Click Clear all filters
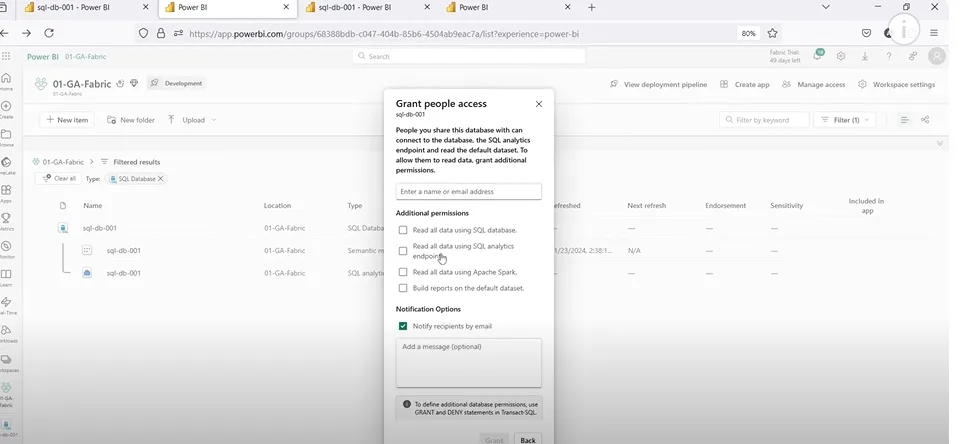Image resolution: width=973 pixels, height=444 pixels. tap(59, 179)
